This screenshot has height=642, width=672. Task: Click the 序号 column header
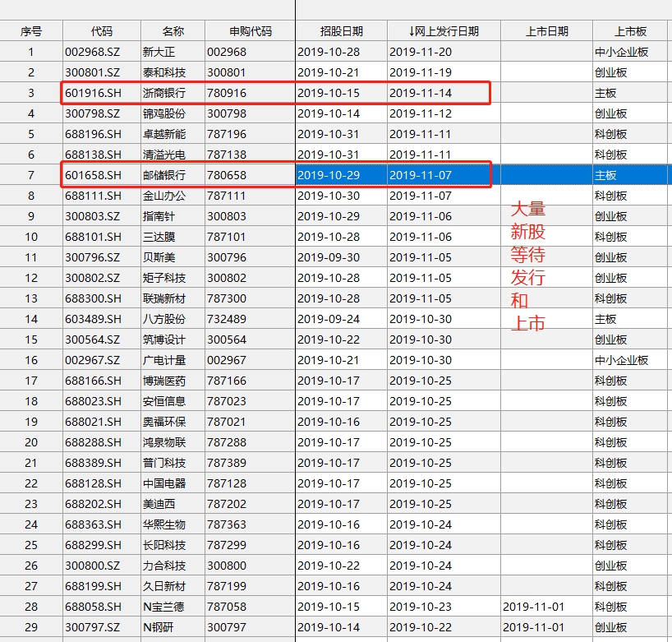pos(31,31)
